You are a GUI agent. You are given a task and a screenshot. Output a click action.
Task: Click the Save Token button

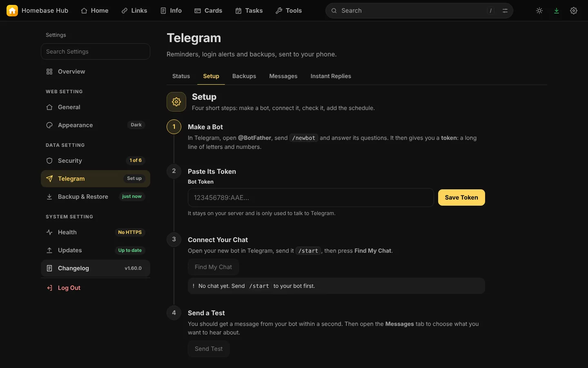[461, 197]
